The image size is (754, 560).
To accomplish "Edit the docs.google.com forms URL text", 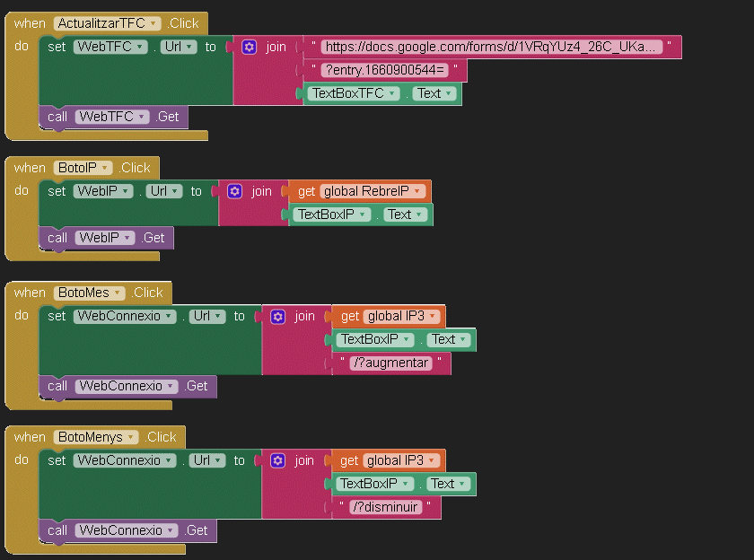I will pos(491,47).
